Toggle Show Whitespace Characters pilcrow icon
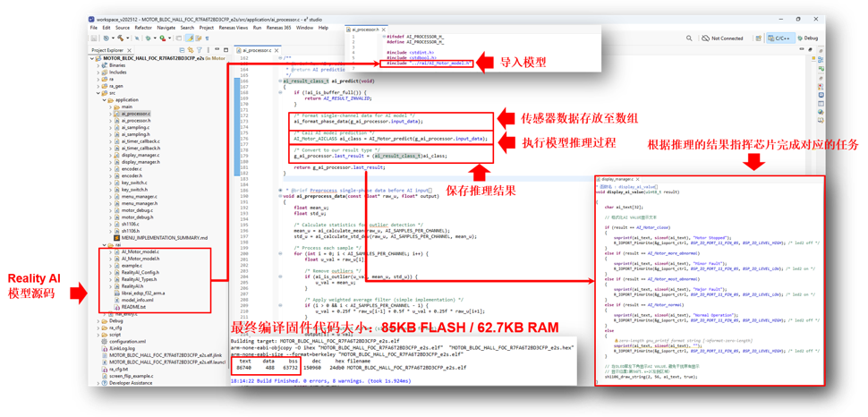 tap(207, 38)
